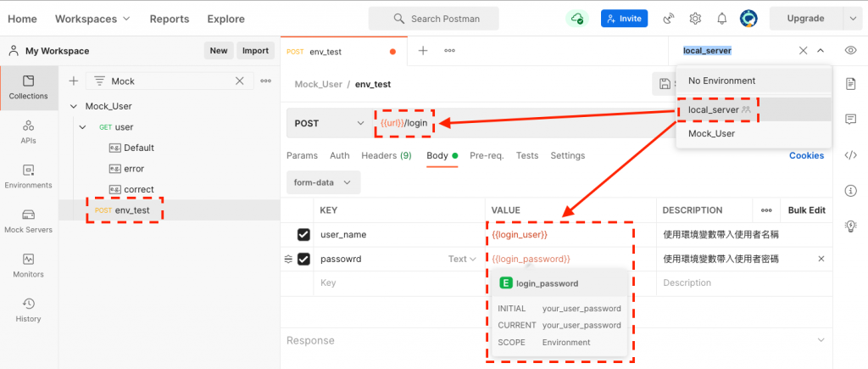The width and height of the screenshot is (868, 369).
Task: Click the request URL field
Action: 523,123
